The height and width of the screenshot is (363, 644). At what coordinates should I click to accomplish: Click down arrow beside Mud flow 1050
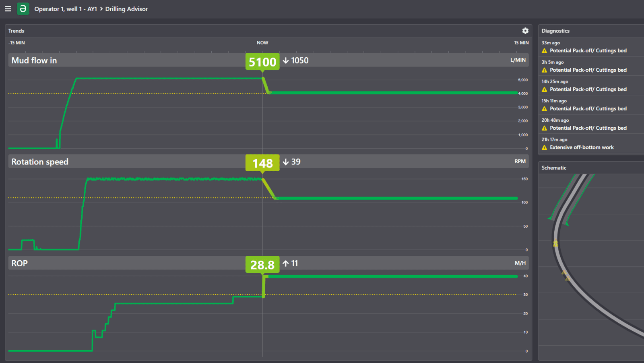click(x=286, y=60)
